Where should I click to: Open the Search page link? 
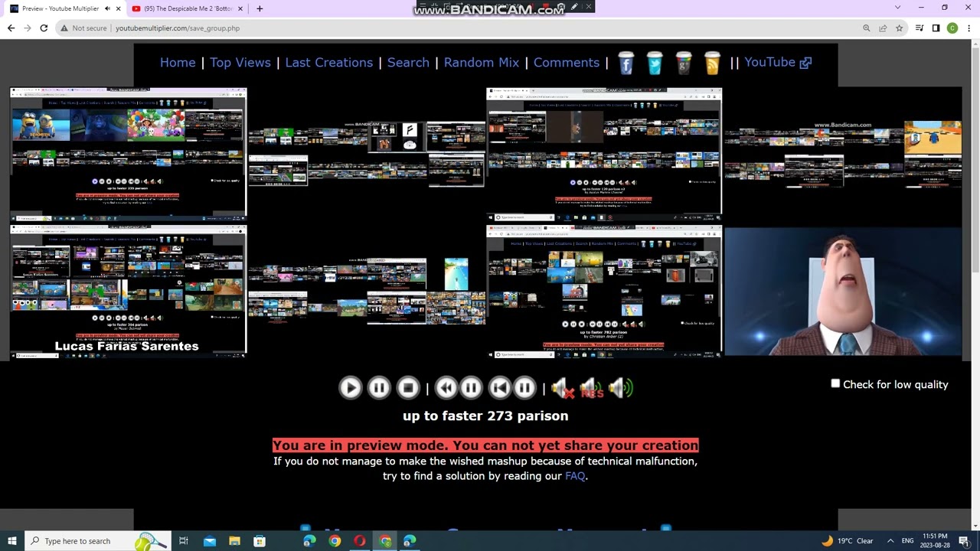pos(408,63)
